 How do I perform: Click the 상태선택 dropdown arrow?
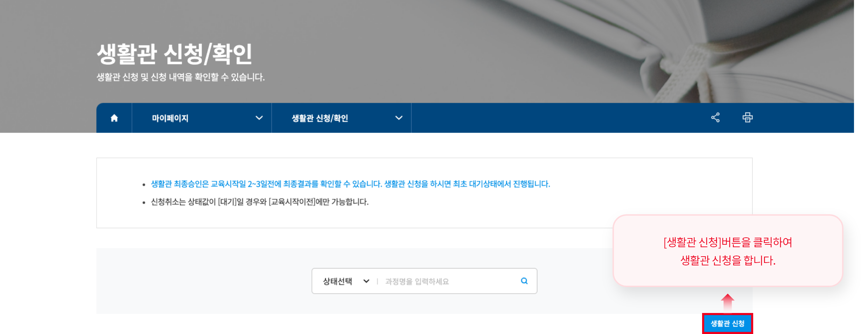(x=366, y=281)
